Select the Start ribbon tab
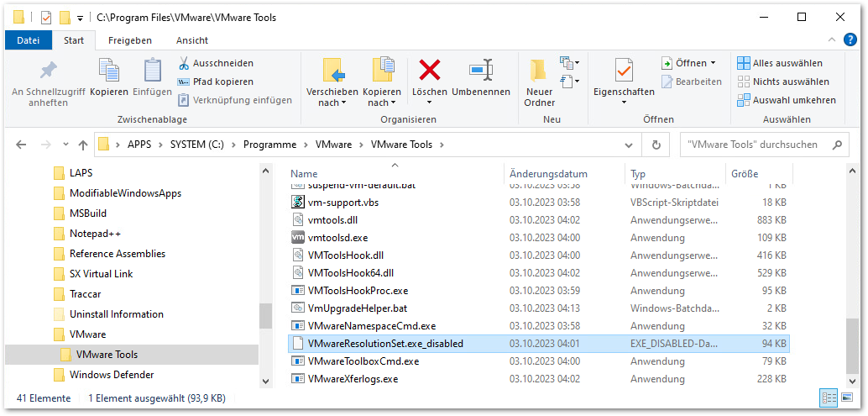 (74, 40)
